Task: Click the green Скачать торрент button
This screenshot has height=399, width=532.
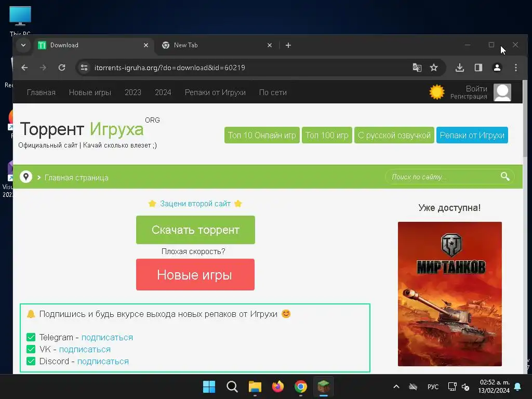Action: coord(195,230)
